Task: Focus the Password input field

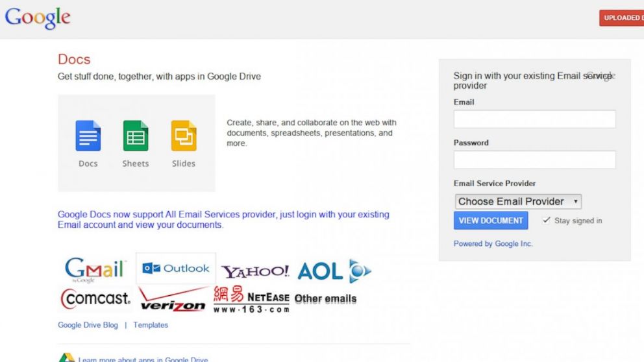Action: (x=534, y=160)
